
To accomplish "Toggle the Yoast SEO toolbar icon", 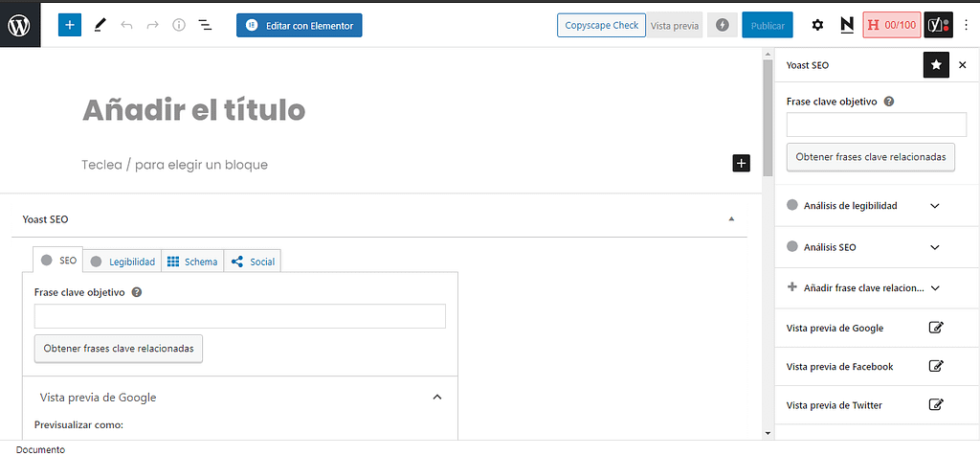I will coord(939,25).
